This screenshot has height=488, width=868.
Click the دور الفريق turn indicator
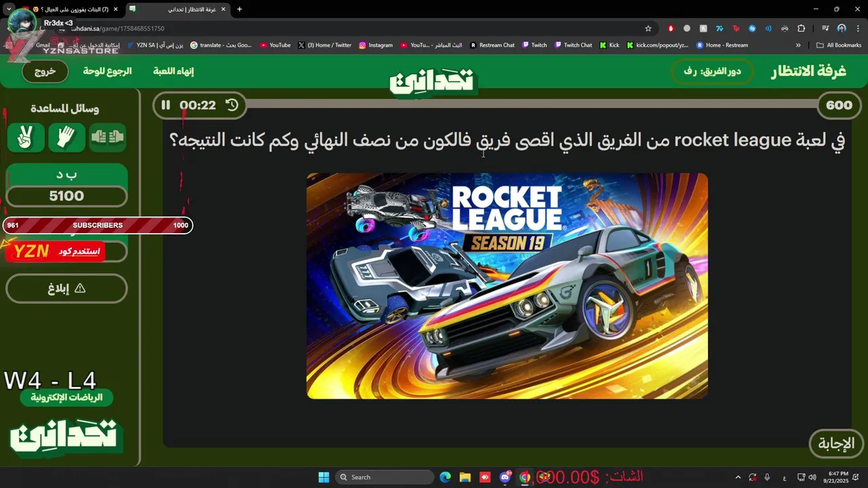tap(712, 71)
